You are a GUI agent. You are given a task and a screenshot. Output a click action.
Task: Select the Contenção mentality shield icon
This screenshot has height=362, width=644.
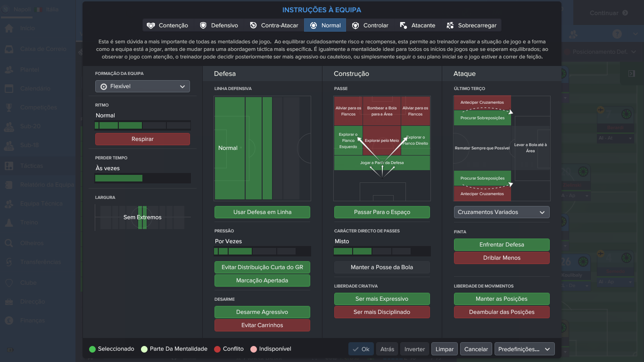click(151, 25)
